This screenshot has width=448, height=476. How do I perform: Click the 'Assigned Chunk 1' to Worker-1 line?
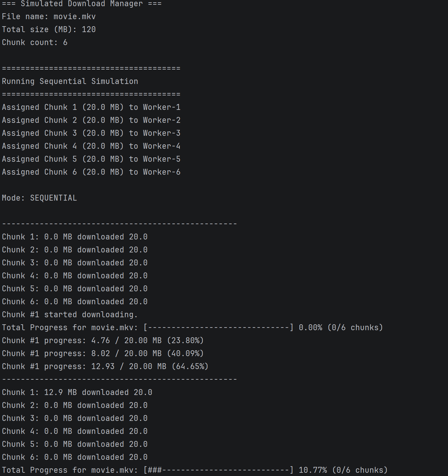[x=91, y=107]
